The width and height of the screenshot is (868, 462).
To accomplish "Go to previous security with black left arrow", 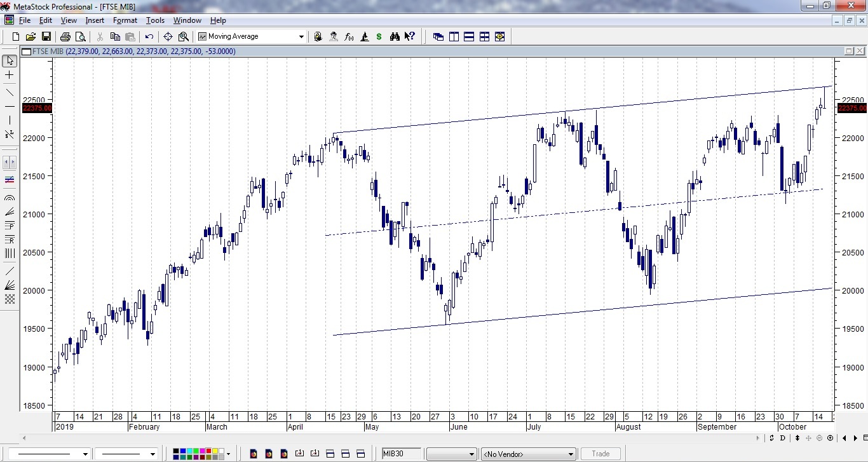I will click(844, 438).
